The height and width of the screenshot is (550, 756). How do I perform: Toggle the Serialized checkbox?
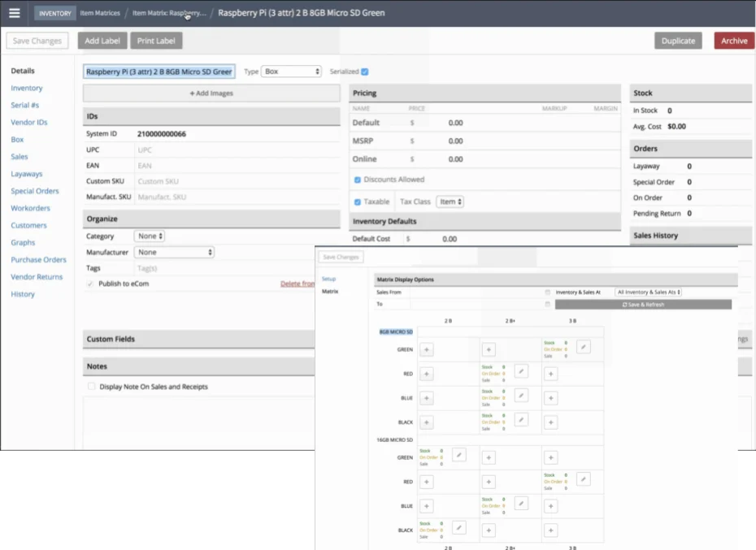tap(365, 71)
